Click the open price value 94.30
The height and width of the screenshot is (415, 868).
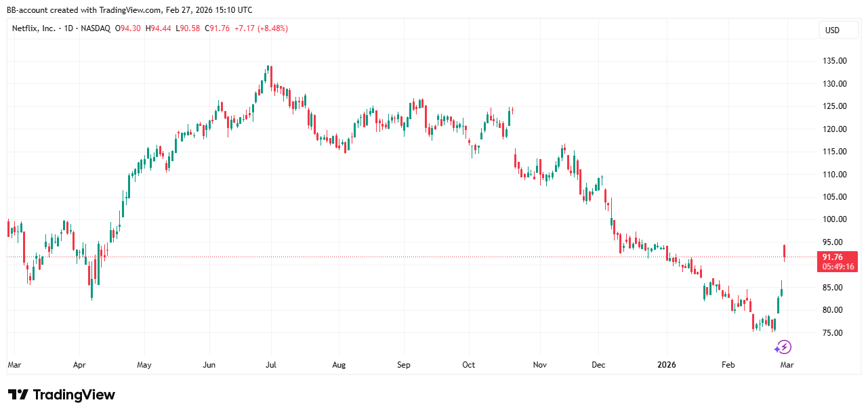tap(130, 28)
